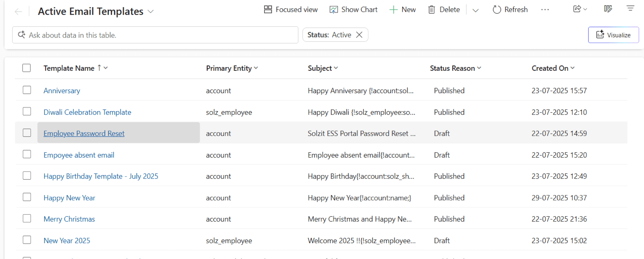The height and width of the screenshot is (259, 644).
Task: Click the back arrow icon
Action: pos(18,12)
